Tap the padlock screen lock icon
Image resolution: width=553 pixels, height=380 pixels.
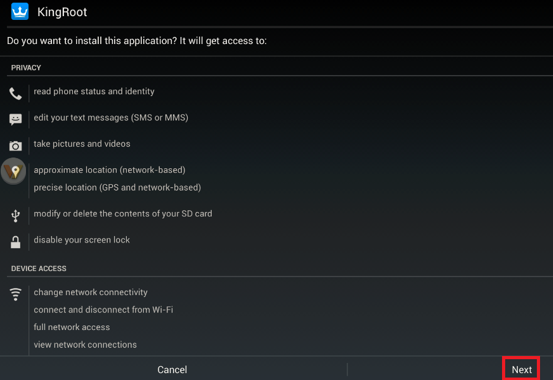[x=15, y=242]
